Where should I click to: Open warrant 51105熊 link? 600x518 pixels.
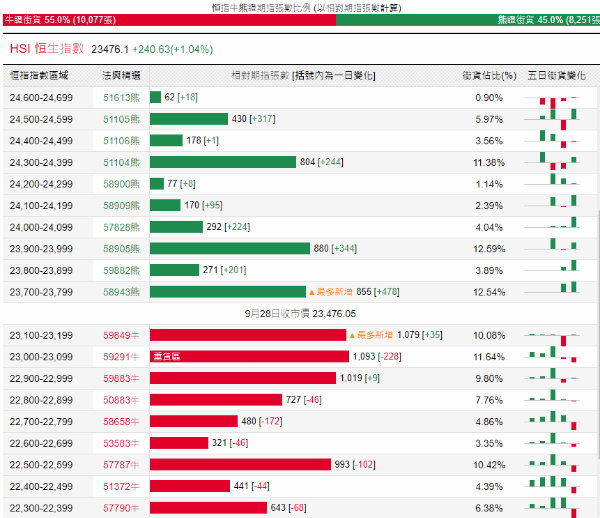click(121, 119)
